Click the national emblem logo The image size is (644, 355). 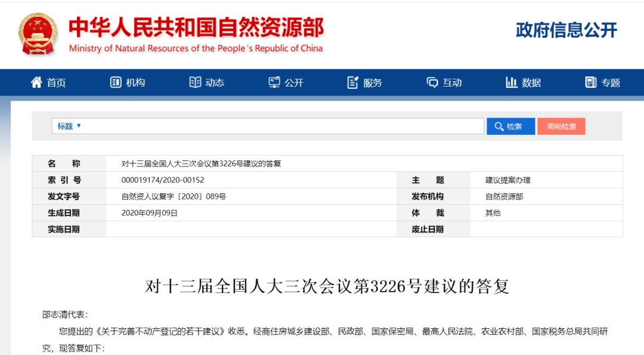click(38, 35)
